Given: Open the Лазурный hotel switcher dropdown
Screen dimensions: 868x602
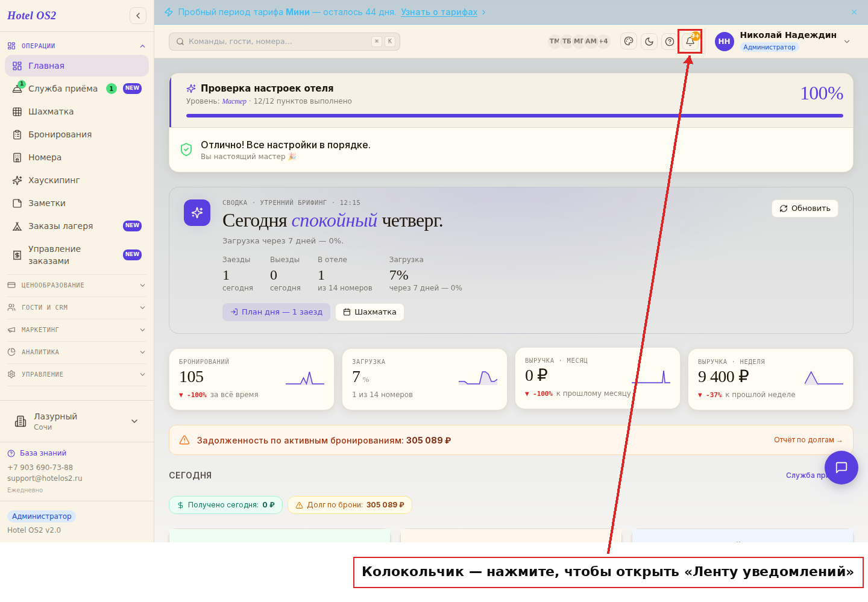Looking at the screenshot, I should [77, 421].
